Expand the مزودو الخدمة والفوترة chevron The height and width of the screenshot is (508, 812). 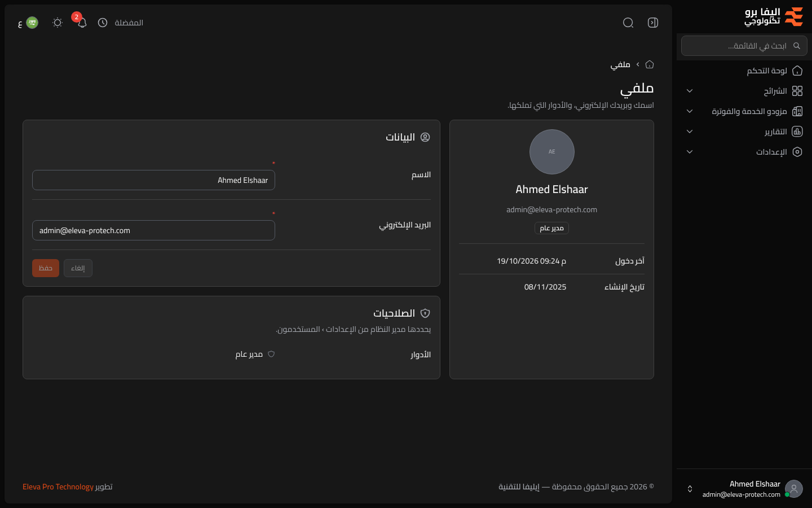point(690,111)
